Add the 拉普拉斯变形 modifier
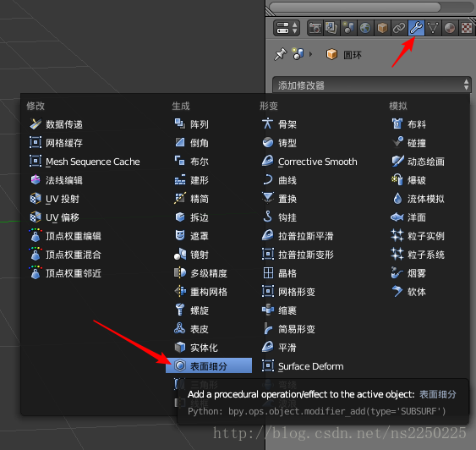This screenshot has height=450, width=476. (x=298, y=255)
